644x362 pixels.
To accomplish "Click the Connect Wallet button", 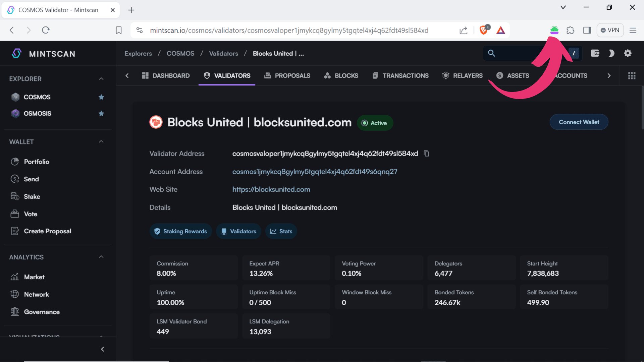I will [x=579, y=122].
